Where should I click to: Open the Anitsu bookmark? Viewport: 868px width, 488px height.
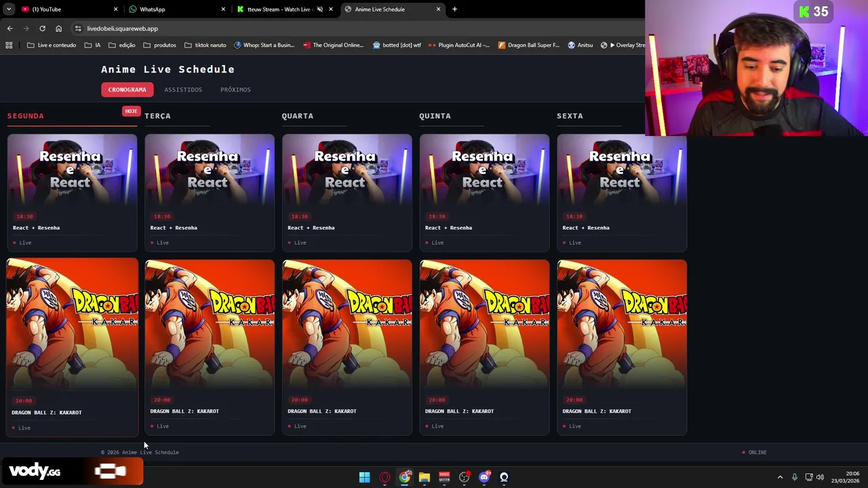coord(580,45)
